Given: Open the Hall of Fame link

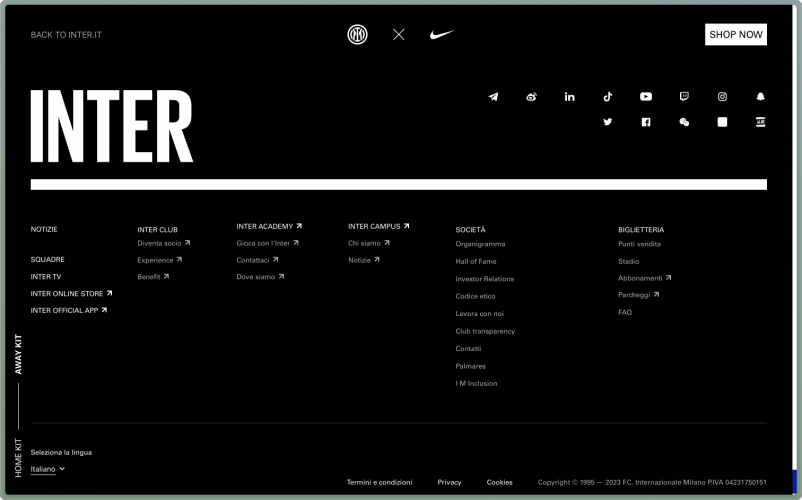Looking at the screenshot, I should point(476,261).
